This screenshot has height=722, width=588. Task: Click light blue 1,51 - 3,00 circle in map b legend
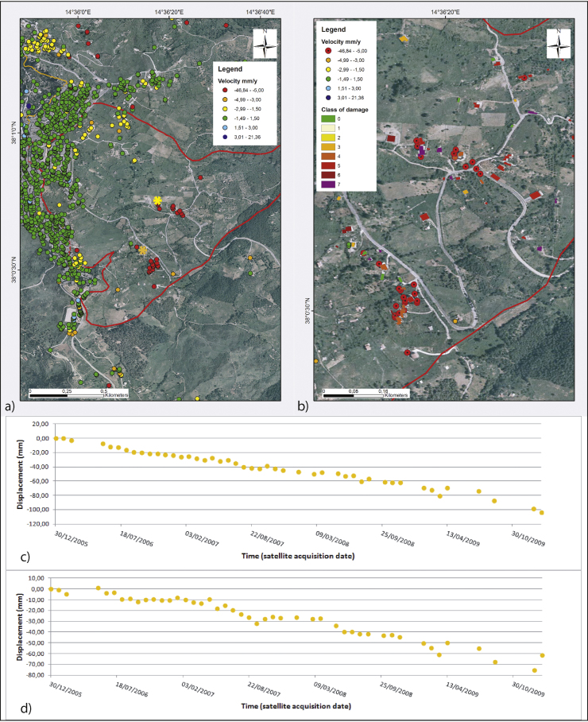tap(327, 87)
